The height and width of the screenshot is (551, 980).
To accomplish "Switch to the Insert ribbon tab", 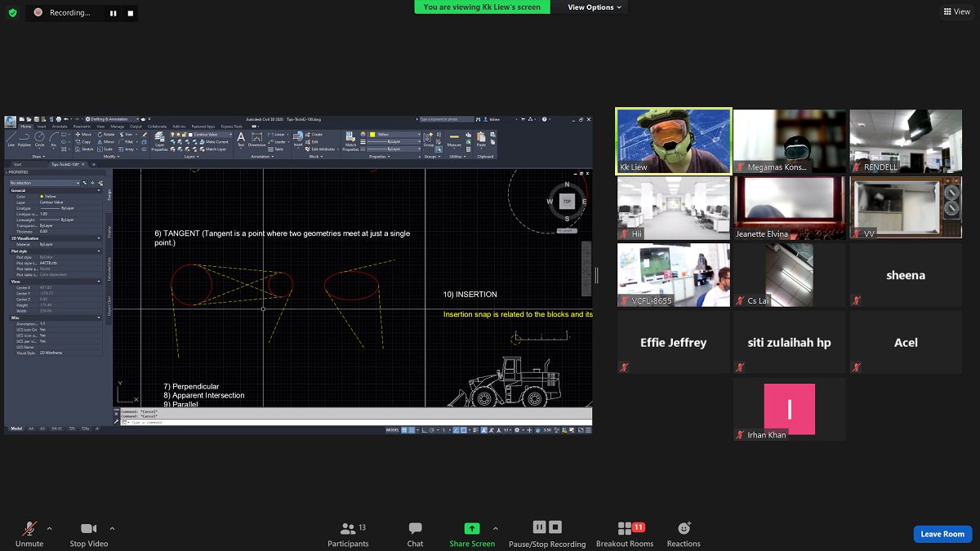I will (x=42, y=127).
